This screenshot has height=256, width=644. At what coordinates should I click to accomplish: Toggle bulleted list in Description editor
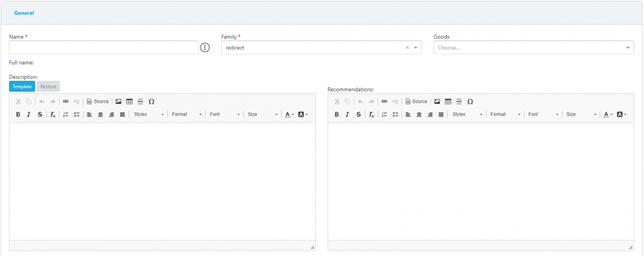pyautogui.click(x=76, y=115)
